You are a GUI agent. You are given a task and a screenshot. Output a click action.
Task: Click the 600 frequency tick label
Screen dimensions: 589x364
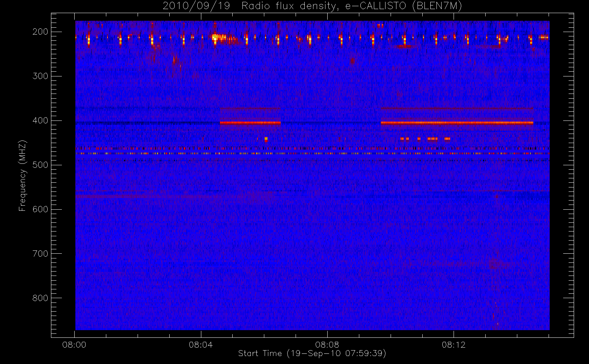point(40,209)
